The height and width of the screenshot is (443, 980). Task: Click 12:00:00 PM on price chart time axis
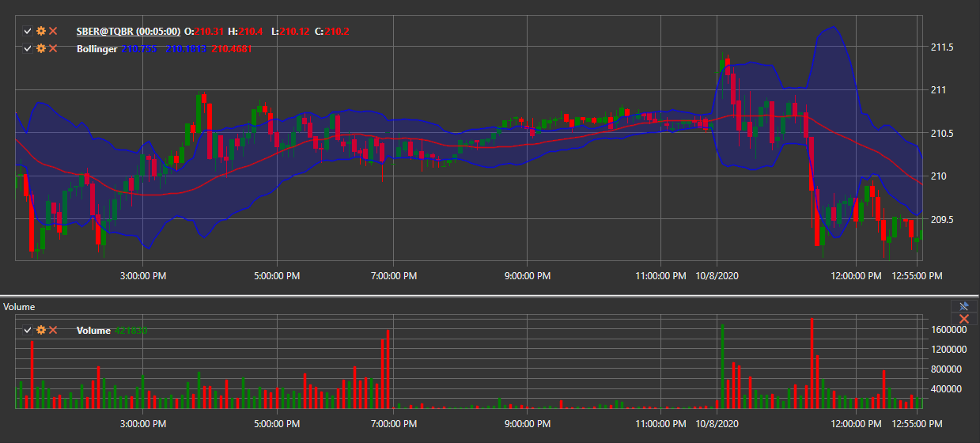coord(855,276)
